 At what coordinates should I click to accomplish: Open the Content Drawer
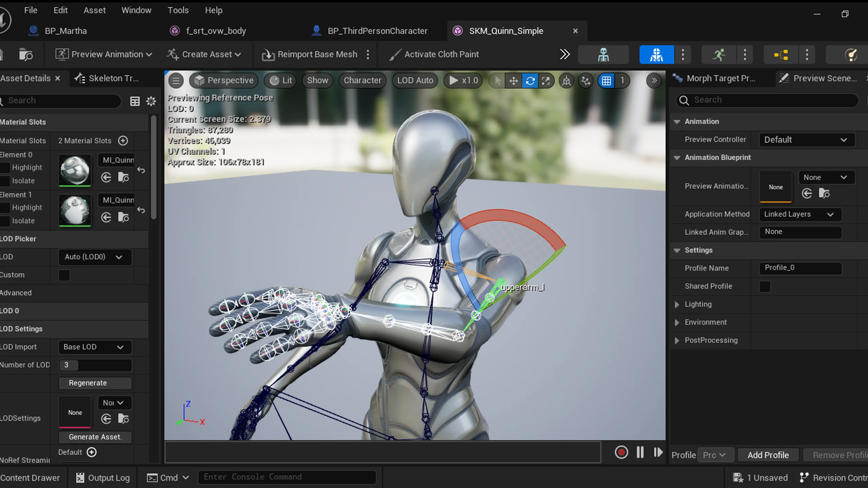30,478
